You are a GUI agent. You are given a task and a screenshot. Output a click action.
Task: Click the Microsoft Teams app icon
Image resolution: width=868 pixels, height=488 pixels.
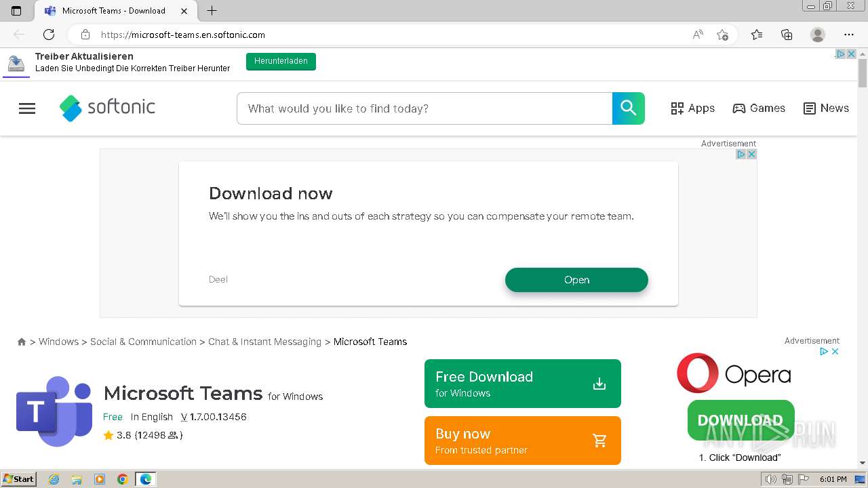tap(54, 411)
